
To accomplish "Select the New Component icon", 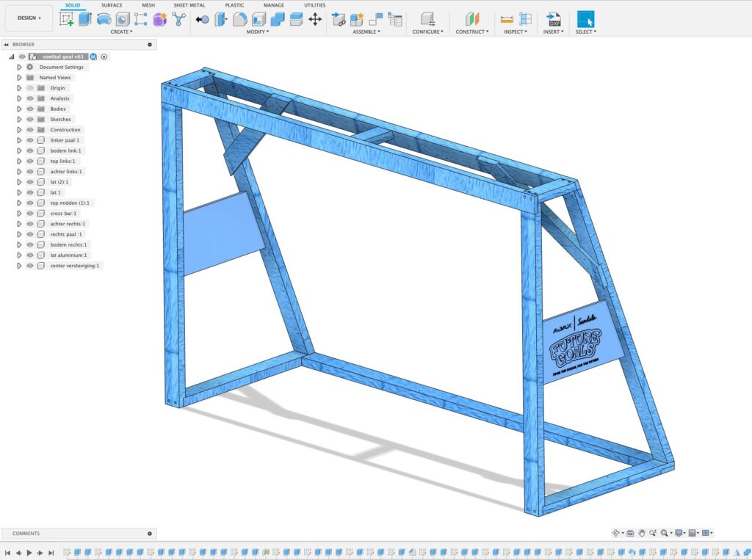I will click(x=358, y=19).
